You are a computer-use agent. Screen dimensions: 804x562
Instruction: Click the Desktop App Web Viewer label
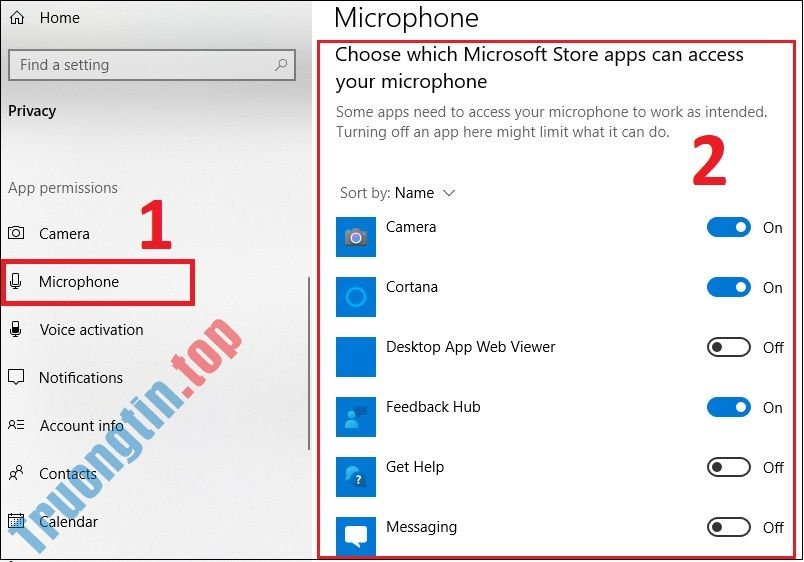pos(470,347)
